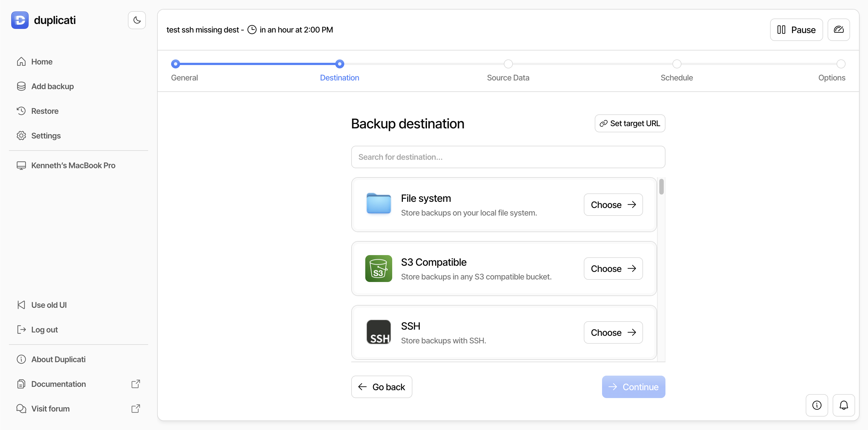Open external link icon beside Documentation

136,384
